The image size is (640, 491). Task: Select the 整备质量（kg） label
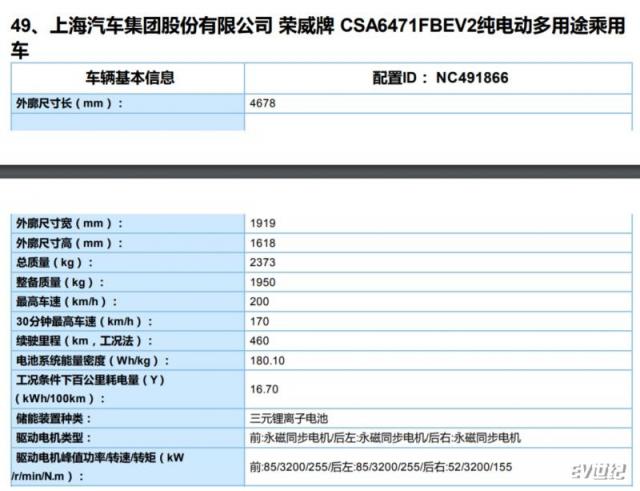(x=60, y=282)
